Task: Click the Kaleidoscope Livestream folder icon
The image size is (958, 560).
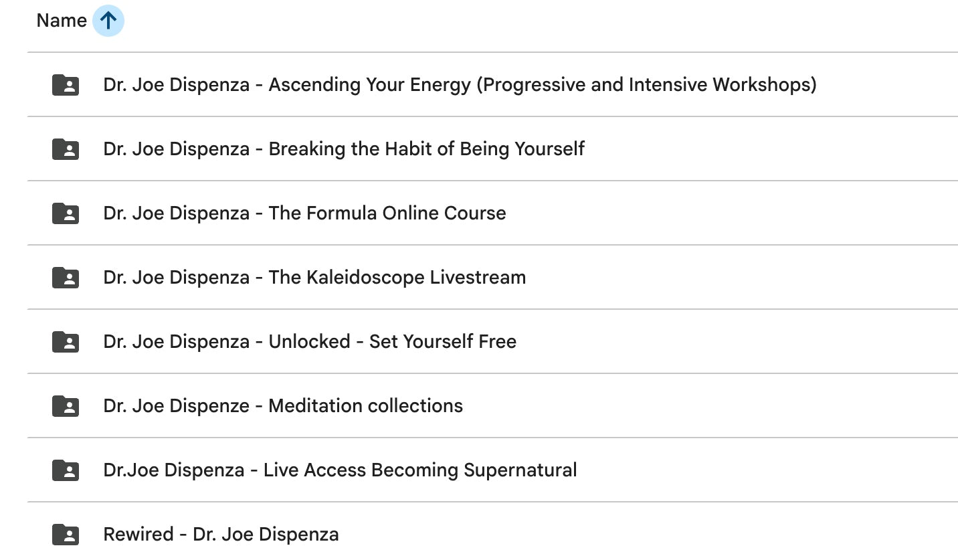Action: [x=65, y=277]
